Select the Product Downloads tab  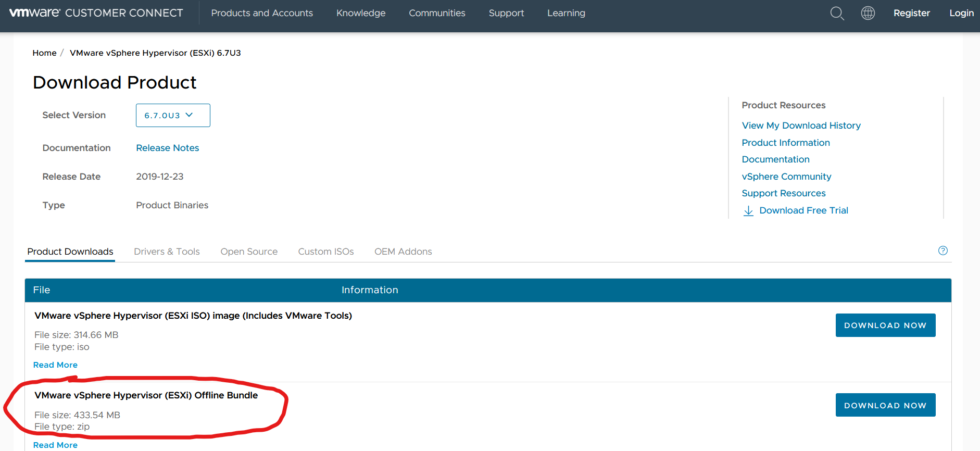pos(70,252)
